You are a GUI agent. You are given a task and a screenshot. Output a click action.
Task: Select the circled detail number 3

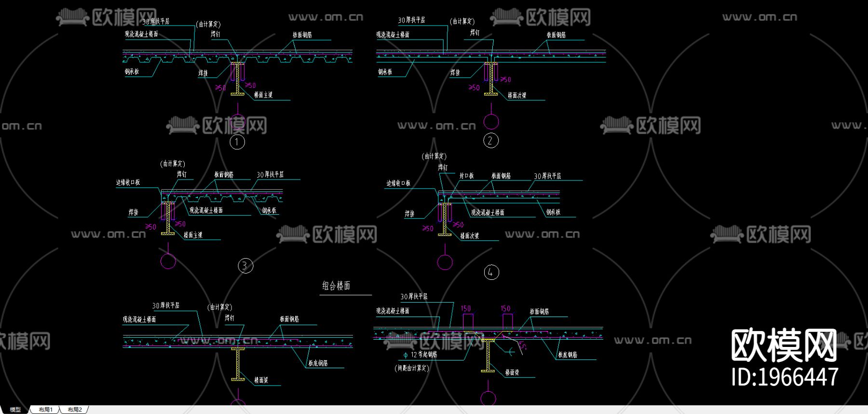point(245,265)
